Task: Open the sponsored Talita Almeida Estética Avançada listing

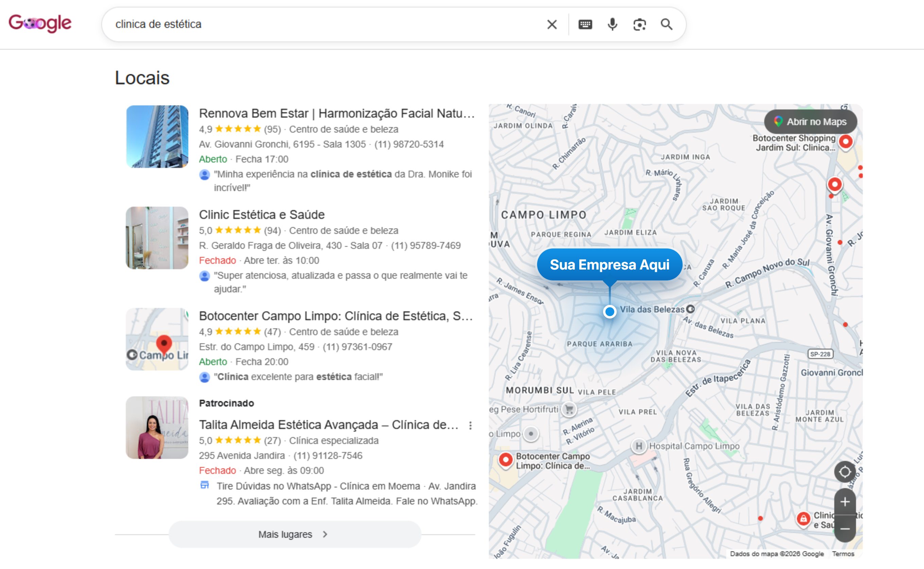Action: 329,425
